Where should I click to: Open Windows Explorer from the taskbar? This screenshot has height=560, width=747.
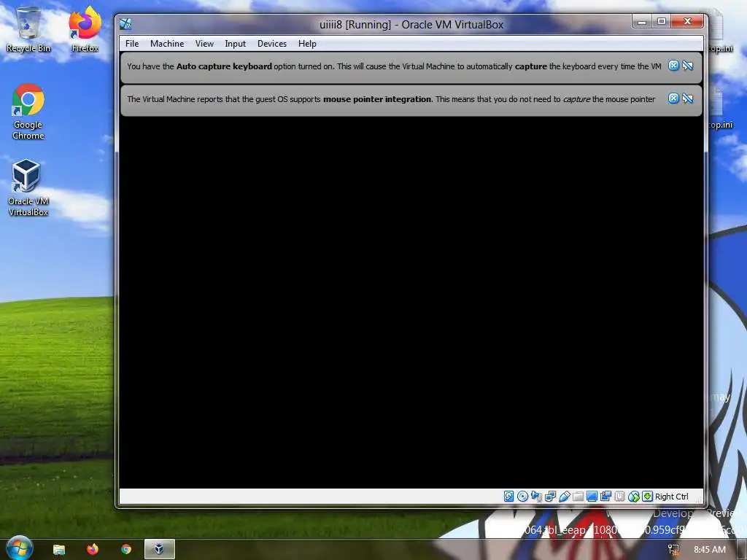(58, 549)
